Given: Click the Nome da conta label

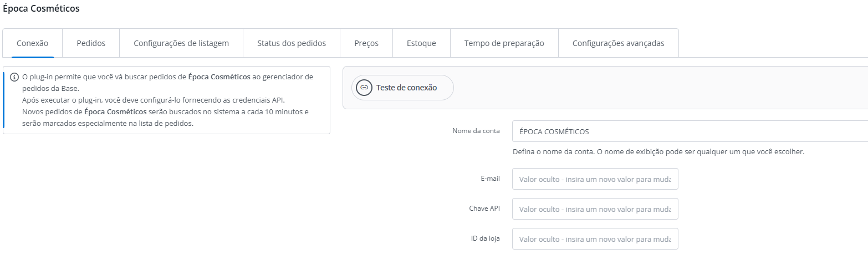Looking at the screenshot, I should (x=476, y=131).
